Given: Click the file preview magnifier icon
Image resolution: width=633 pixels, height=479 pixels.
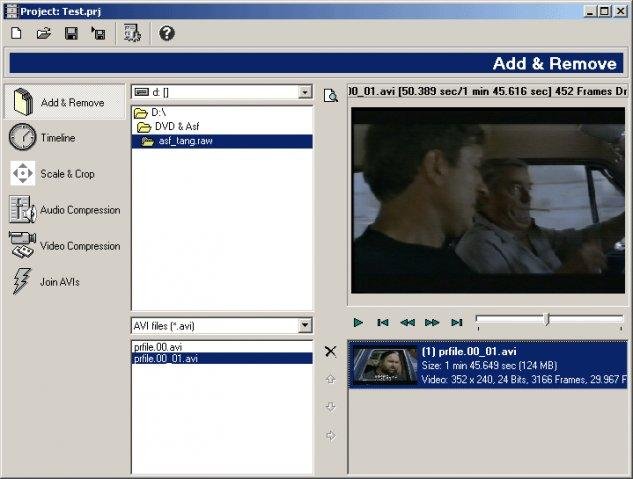Looking at the screenshot, I should point(331,96).
